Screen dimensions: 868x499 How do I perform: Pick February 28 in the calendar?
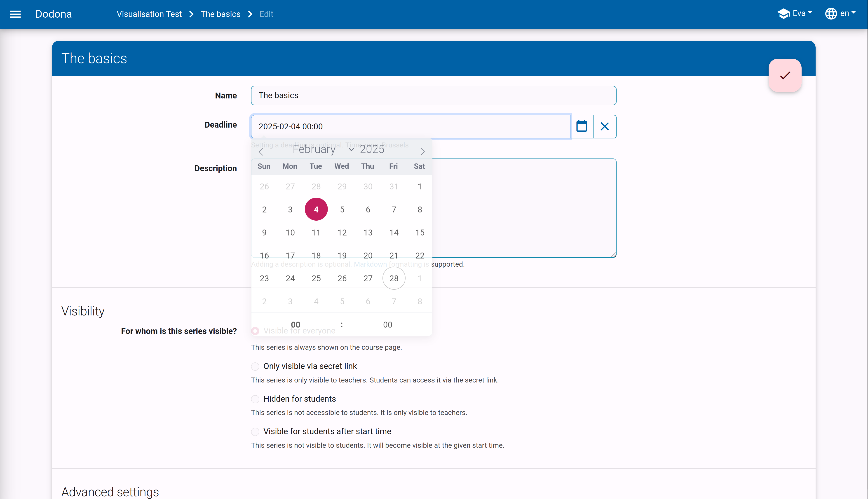tap(394, 278)
